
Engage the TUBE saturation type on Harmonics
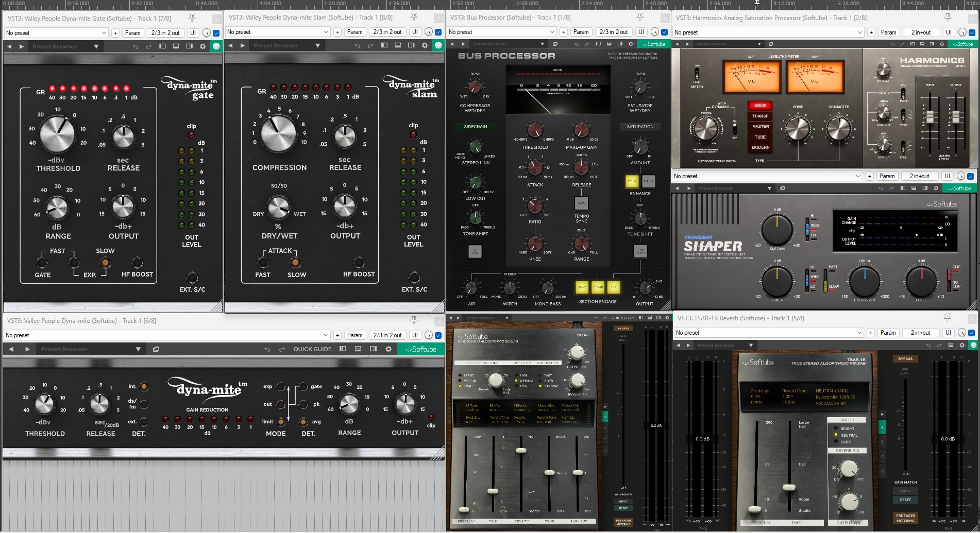[760, 137]
